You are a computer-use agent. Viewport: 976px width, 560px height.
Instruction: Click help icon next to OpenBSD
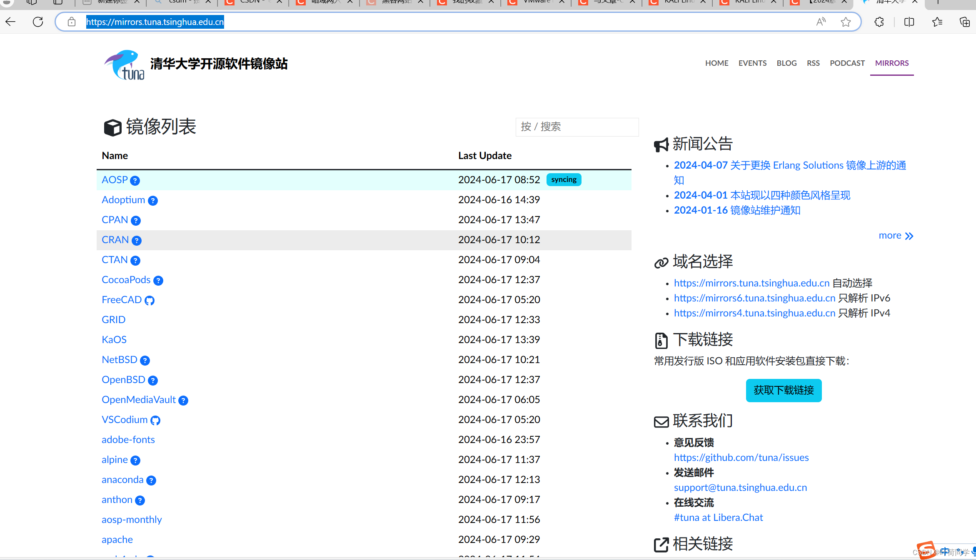pos(153,381)
